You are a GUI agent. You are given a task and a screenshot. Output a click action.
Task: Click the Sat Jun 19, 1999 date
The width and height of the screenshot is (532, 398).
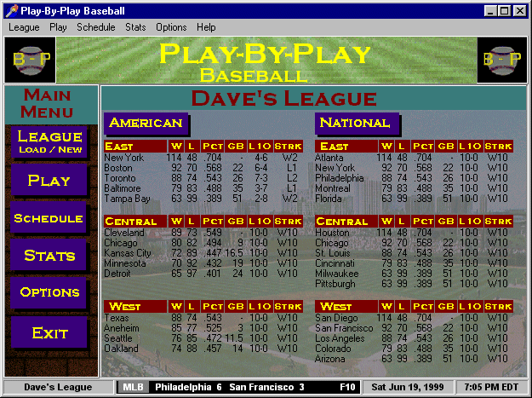tap(408, 387)
